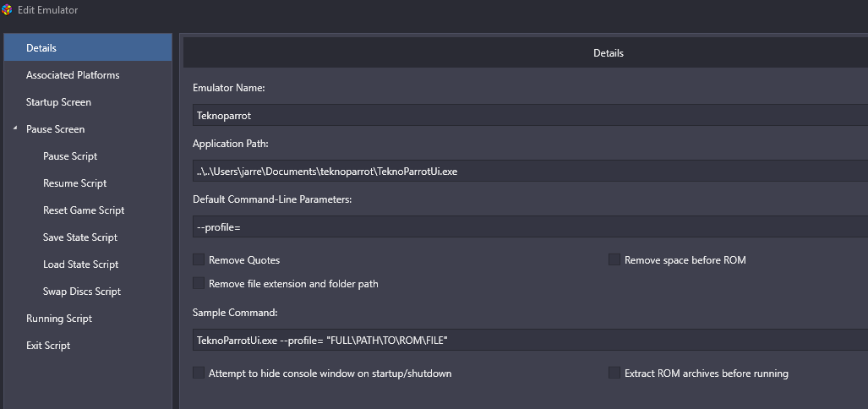Enable Extract ROM archives before running

coord(614,373)
